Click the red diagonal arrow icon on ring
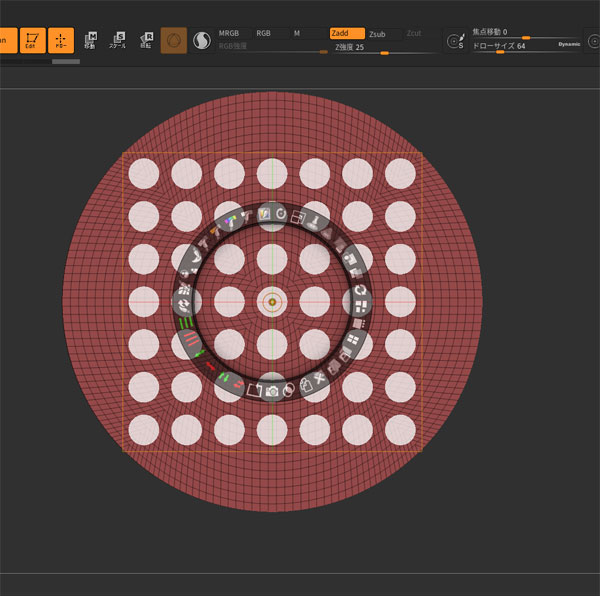 tap(210, 366)
